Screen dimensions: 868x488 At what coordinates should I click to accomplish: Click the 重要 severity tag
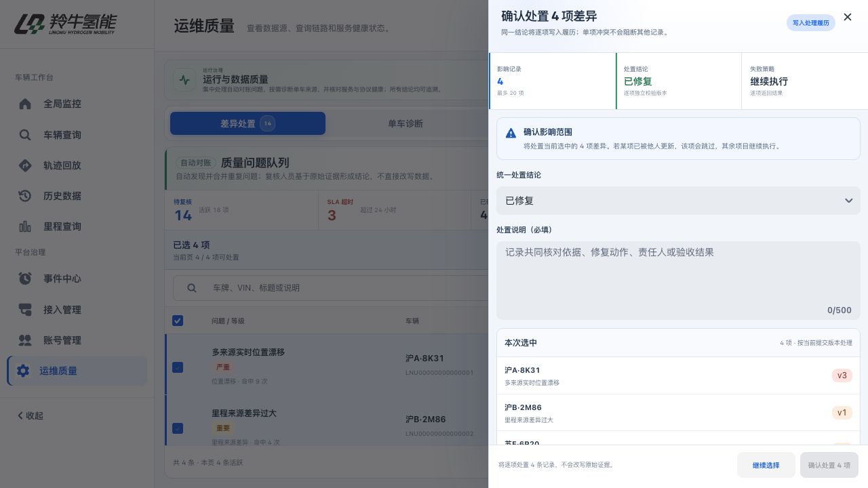(x=223, y=428)
